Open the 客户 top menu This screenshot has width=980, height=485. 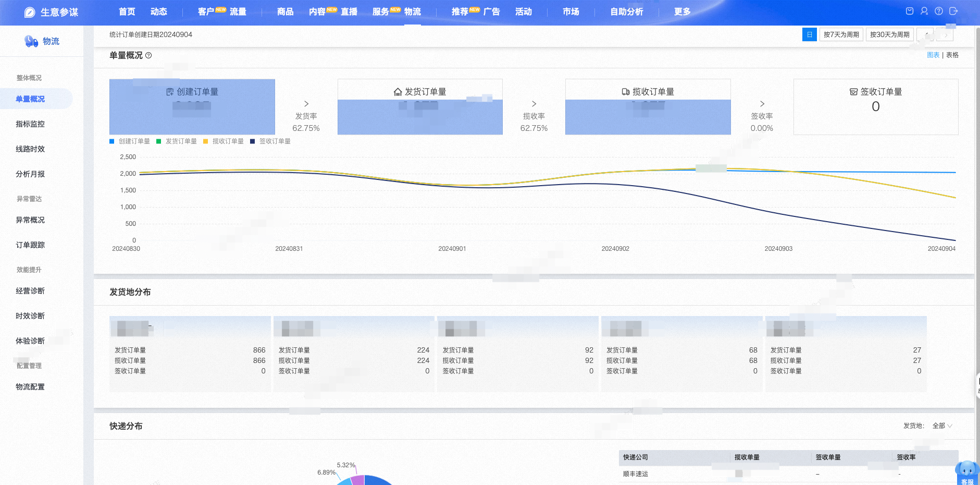click(x=206, y=11)
